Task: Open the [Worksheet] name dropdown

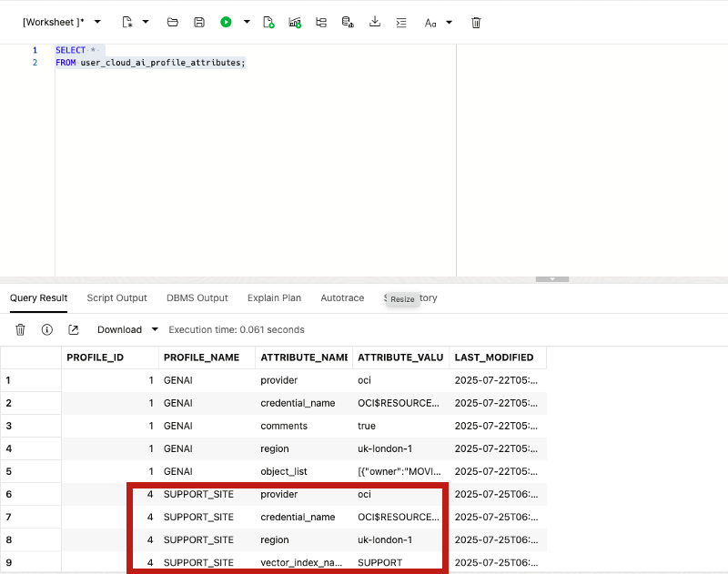Action: [x=97, y=22]
